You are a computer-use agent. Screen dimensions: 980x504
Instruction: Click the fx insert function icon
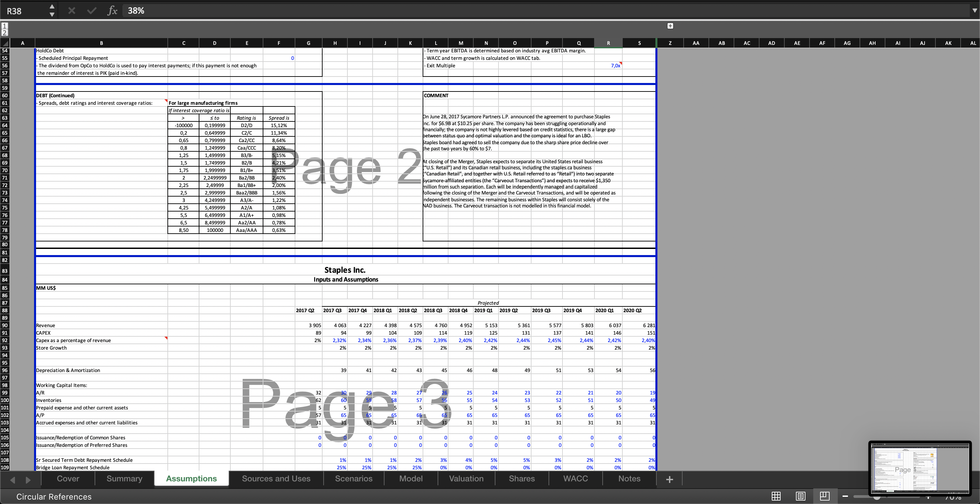click(112, 11)
